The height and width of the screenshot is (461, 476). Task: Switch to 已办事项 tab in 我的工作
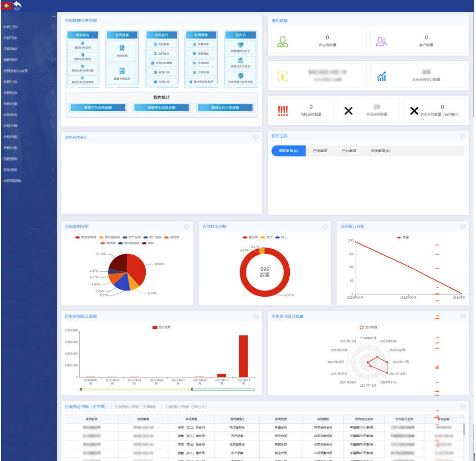[349, 151]
